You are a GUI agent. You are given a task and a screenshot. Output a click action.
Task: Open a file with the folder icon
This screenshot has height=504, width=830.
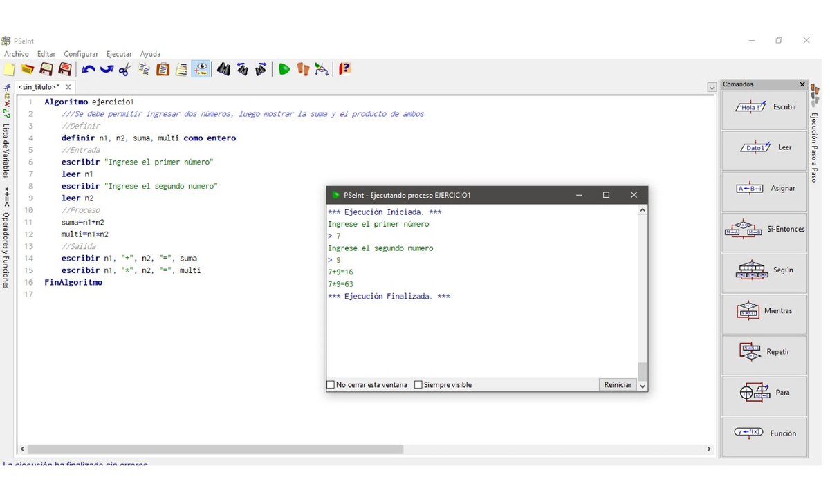tap(28, 69)
